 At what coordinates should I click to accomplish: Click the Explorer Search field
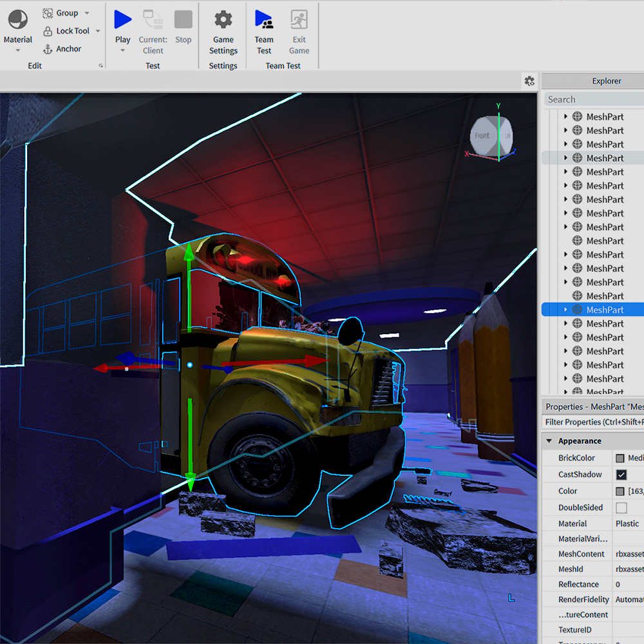point(592,99)
